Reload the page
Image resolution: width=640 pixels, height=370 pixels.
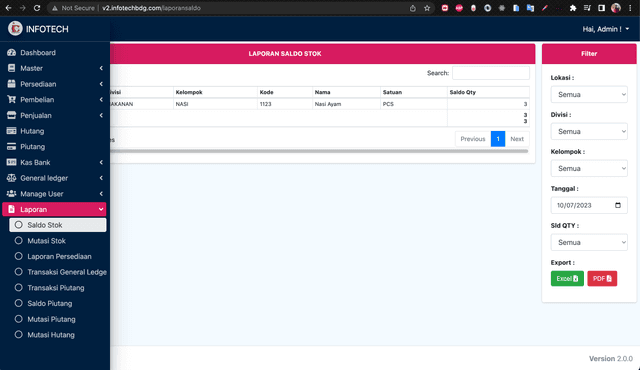coord(37,8)
